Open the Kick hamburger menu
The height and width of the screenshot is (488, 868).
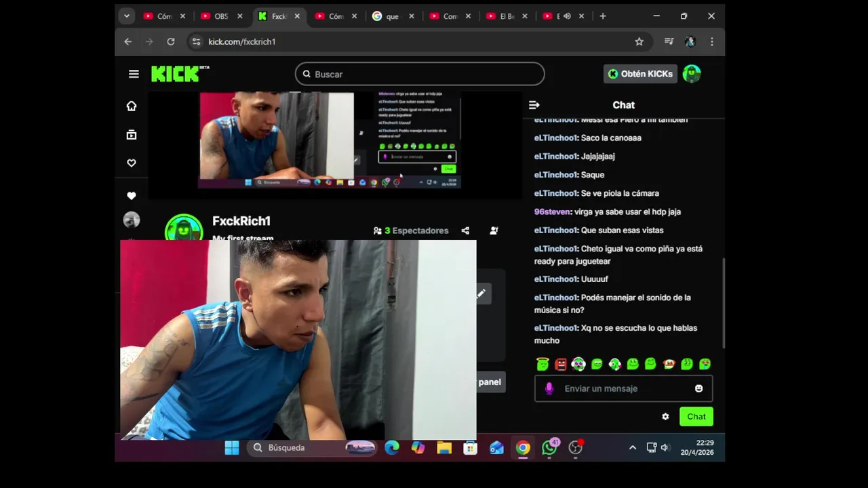[x=134, y=74]
